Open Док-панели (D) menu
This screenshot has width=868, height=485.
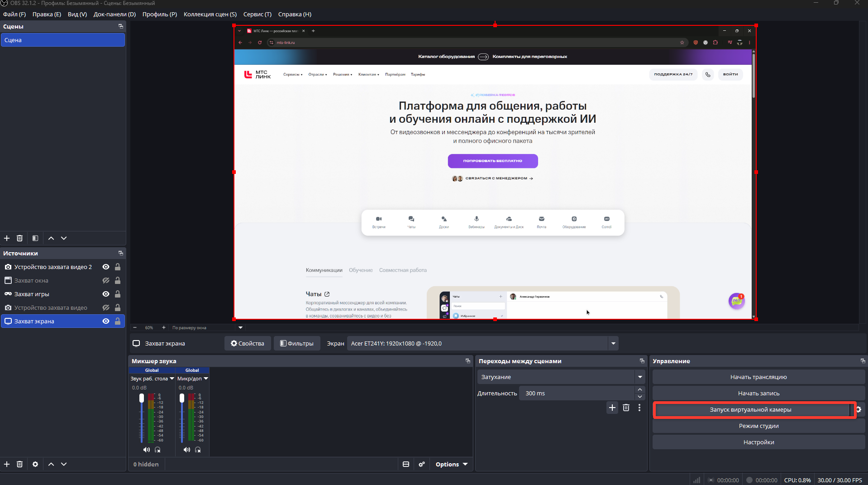(114, 14)
